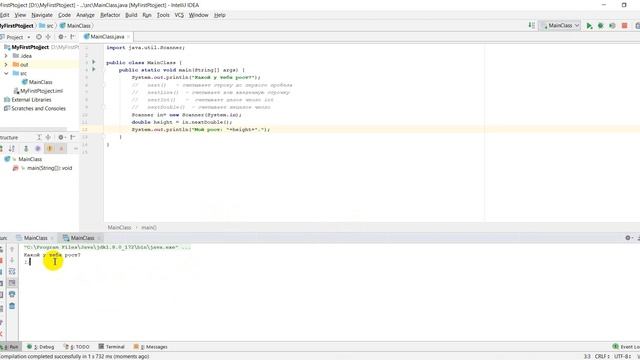Select External Libraries node

pos(28,100)
